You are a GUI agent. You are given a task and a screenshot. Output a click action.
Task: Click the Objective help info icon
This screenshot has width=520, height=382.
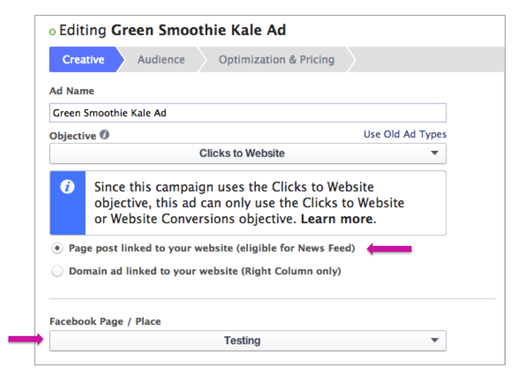pyautogui.click(x=104, y=135)
